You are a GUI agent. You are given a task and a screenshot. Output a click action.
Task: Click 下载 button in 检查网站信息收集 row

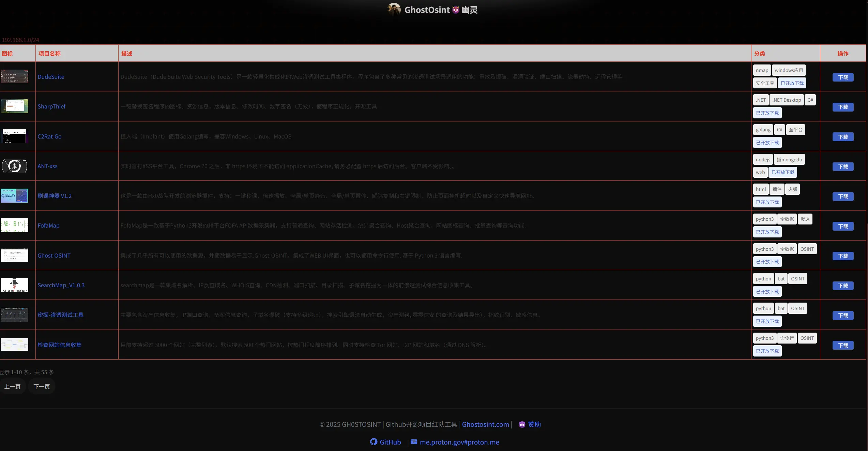[843, 345]
